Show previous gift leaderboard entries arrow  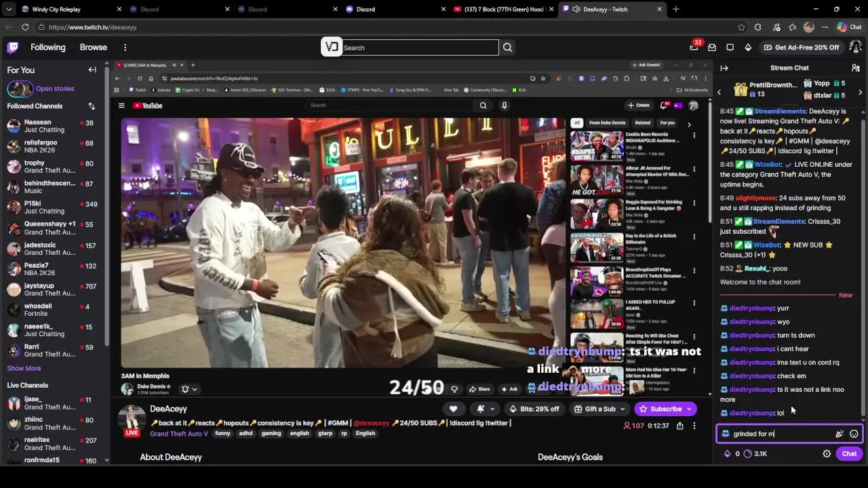point(719,92)
